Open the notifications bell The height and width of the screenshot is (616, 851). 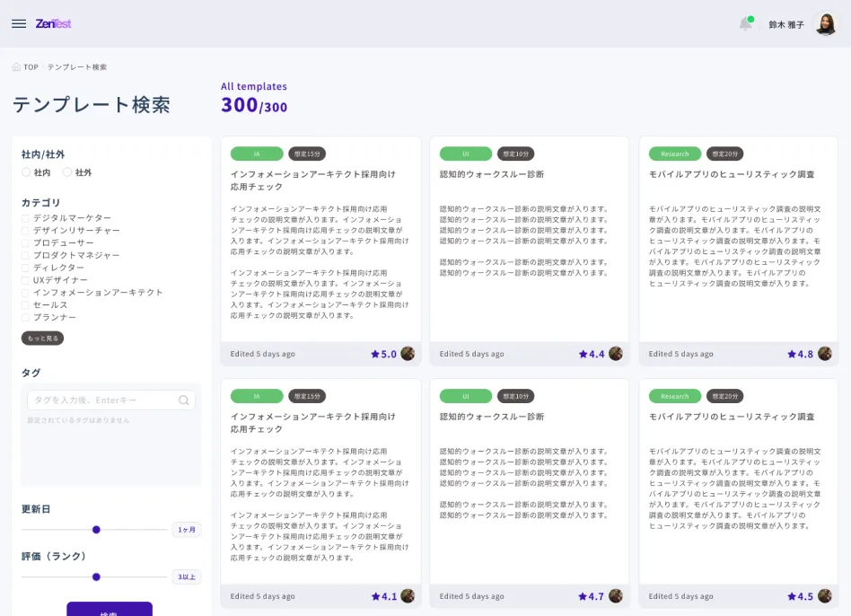tap(746, 24)
